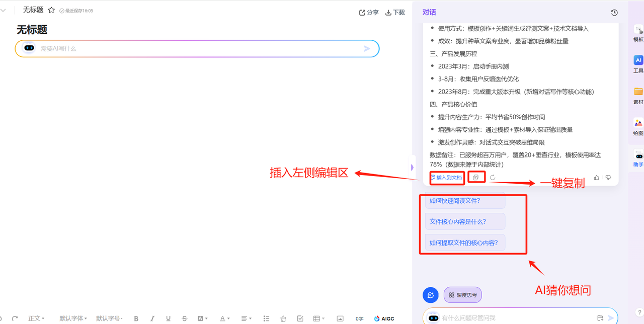Open the 默认字体 font dropdown
The image size is (644, 324).
(73, 318)
